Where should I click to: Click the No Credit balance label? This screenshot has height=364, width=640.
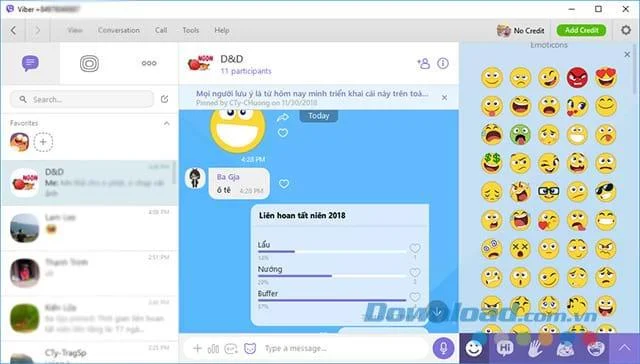pos(529,31)
